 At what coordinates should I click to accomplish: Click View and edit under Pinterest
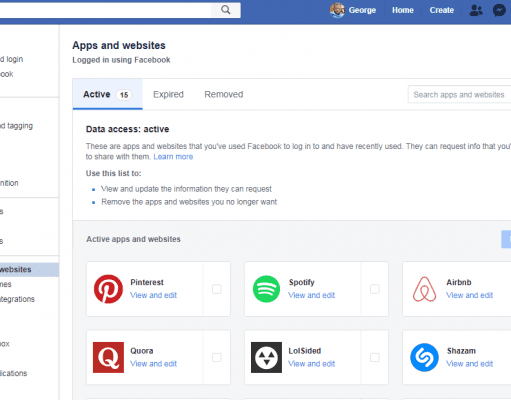coord(153,295)
